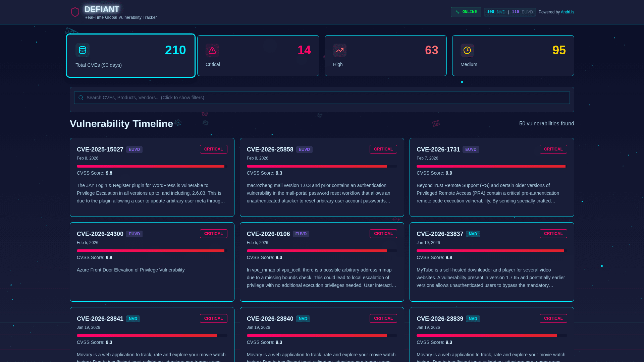The width and height of the screenshot is (644, 362).
Task: Click CVSS score bar of CVE-2026-0106
Action: 322,251
